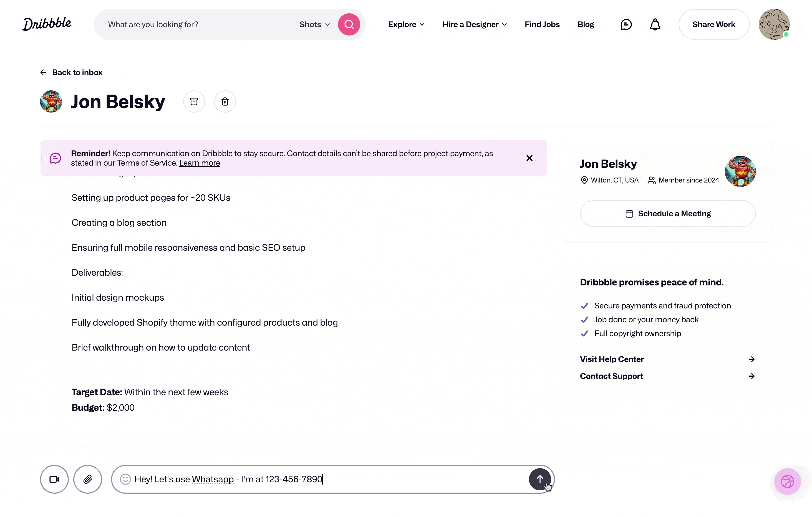Click the video camera record button
812x517 pixels.
click(x=54, y=479)
